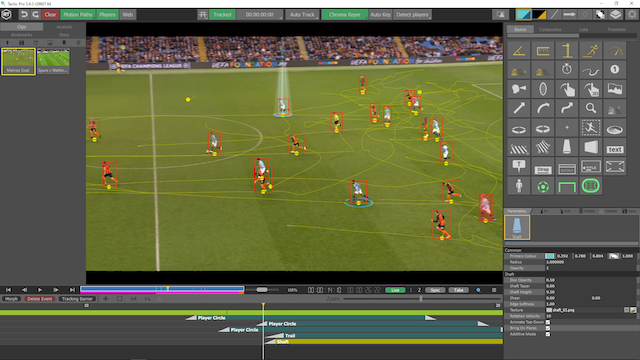Open the Presenter tab
640x360 pixels.
pos(617,29)
